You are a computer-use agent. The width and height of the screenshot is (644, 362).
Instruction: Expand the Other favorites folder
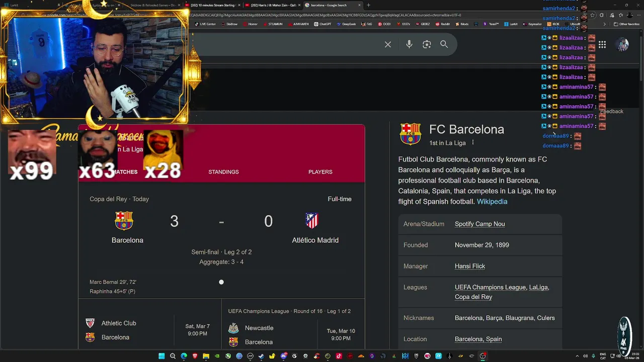(627, 24)
